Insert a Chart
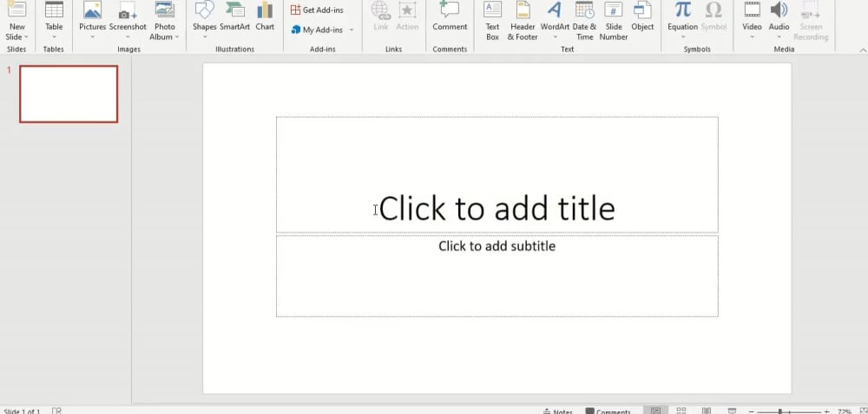The width and height of the screenshot is (868, 414). click(265, 16)
